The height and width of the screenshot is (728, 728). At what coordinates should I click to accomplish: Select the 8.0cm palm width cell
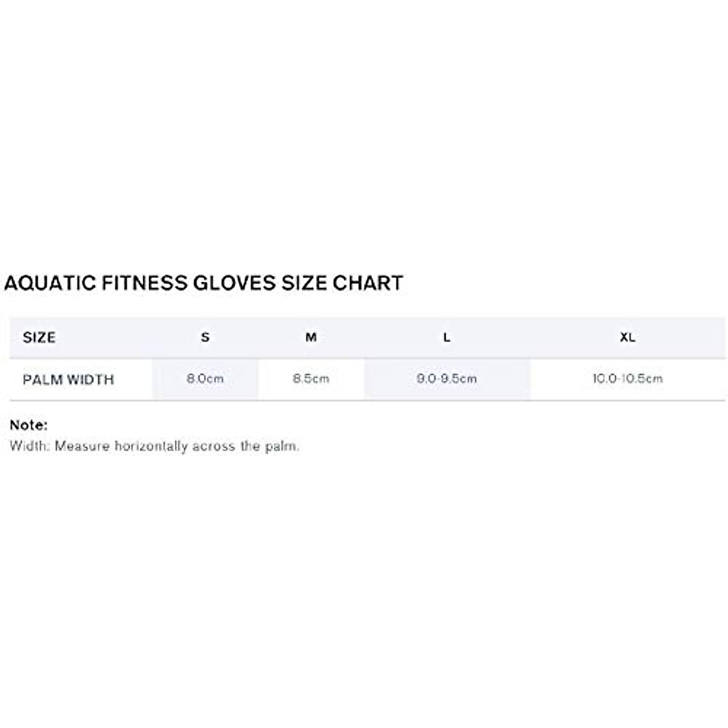pyautogui.click(x=205, y=379)
